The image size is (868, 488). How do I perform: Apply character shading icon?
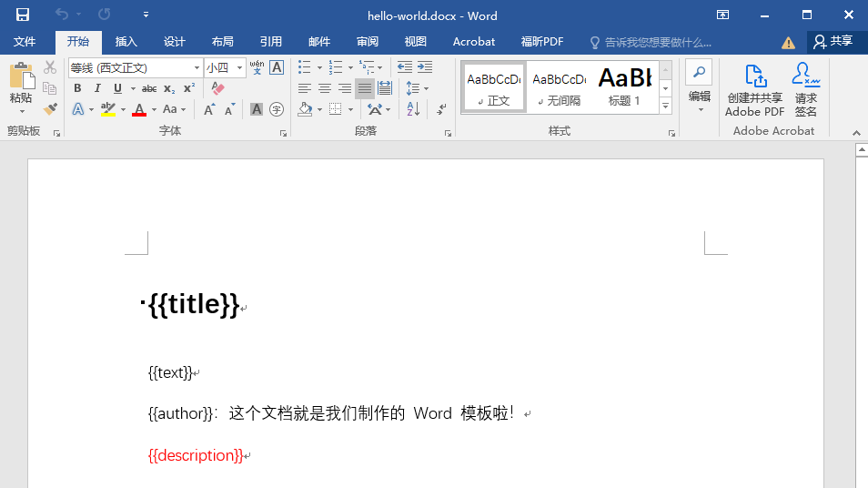[257, 109]
